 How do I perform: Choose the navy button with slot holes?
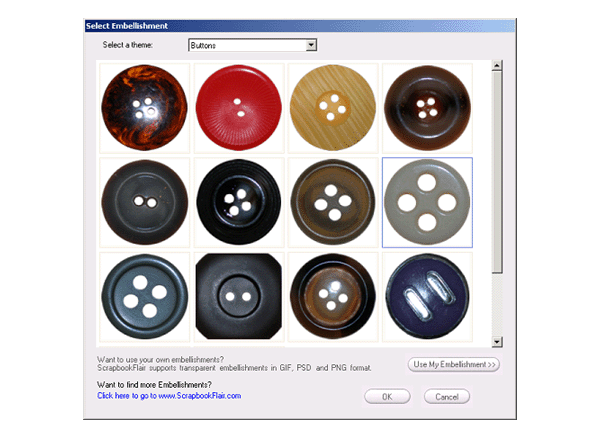click(427, 297)
